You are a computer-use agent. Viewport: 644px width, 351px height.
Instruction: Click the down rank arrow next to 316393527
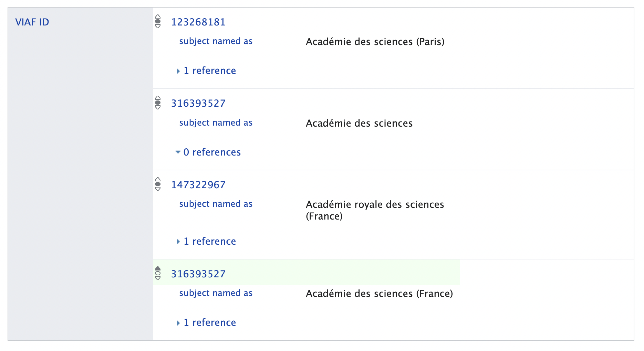click(158, 108)
